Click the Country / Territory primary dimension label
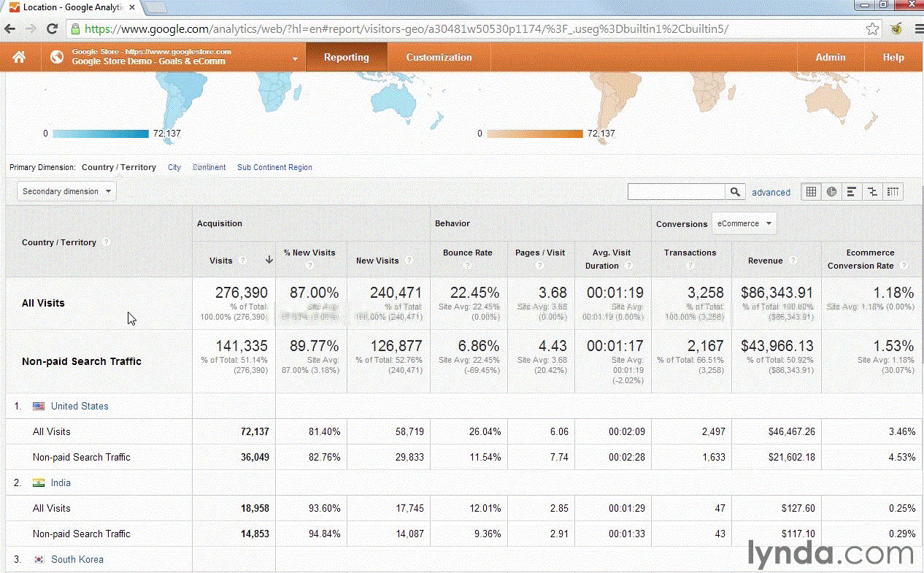The height and width of the screenshot is (573, 924). tap(119, 167)
